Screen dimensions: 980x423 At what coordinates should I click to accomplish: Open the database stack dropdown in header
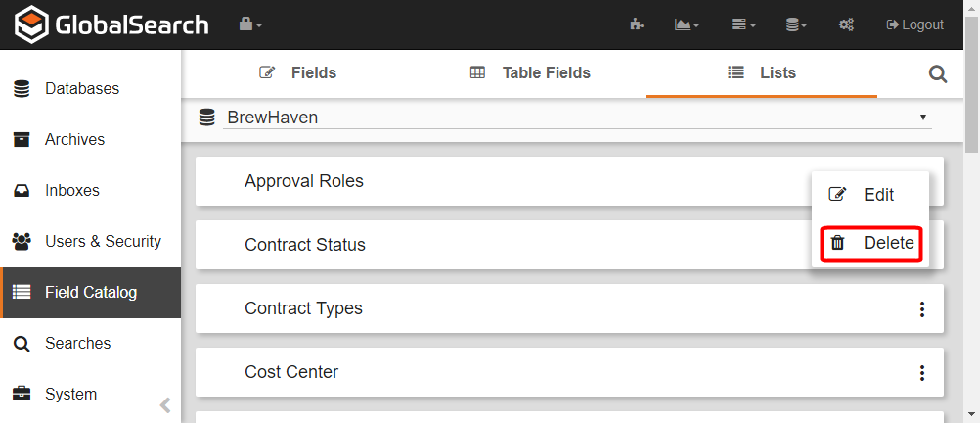coord(797,24)
